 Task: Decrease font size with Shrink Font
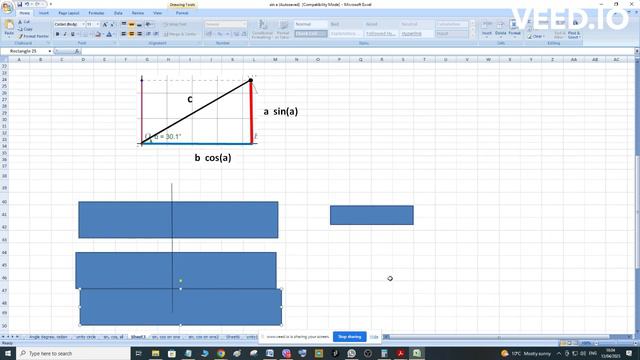[x=112, y=24]
